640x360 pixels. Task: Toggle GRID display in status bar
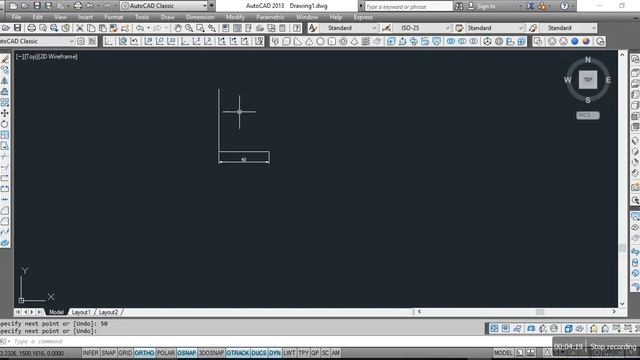pos(125,353)
